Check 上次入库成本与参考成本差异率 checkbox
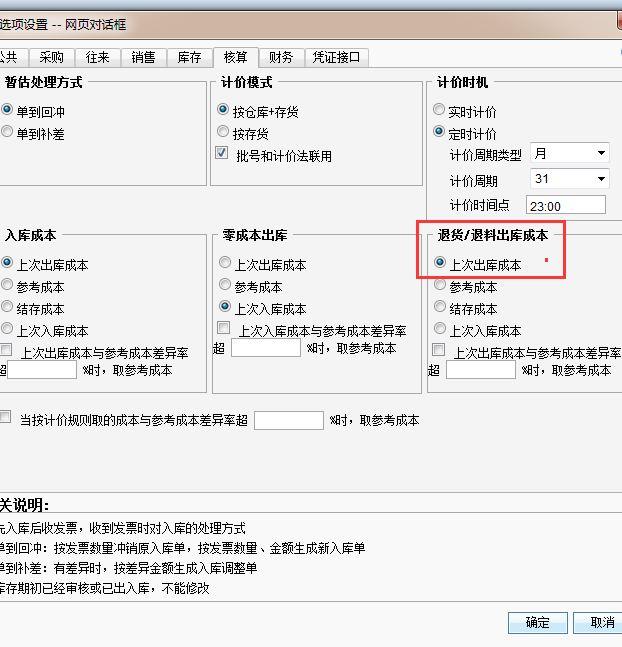 point(224,328)
